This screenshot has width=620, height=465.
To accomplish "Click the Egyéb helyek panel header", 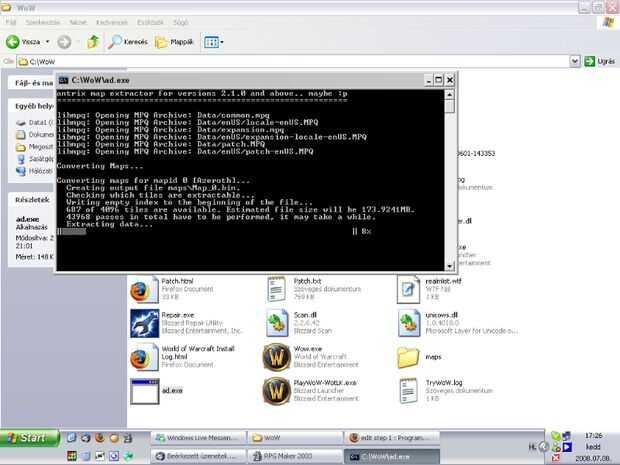I will pos(32,106).
